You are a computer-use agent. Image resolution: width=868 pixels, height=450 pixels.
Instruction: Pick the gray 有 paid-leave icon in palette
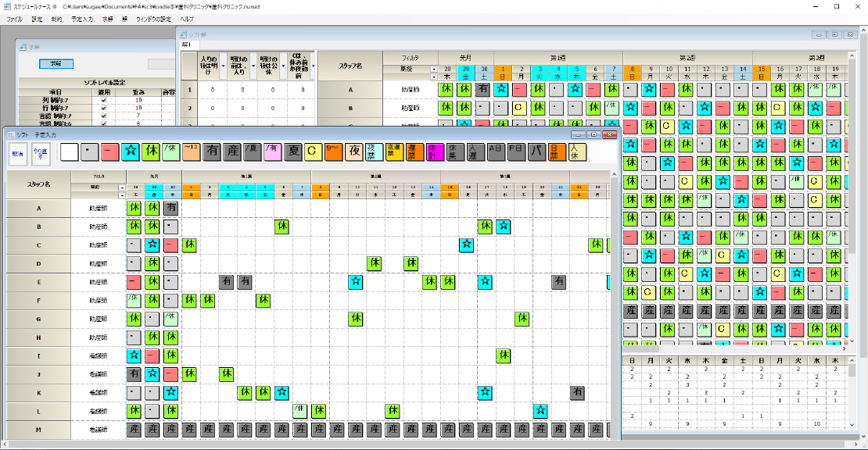click(212, 152)
